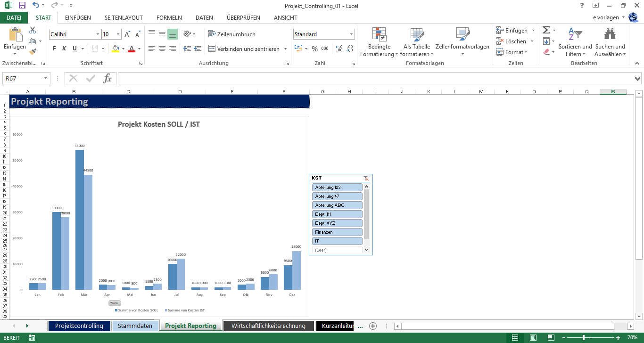Open the accounting currency format
This screenshot has height=343, width=644.
(298, 49)
